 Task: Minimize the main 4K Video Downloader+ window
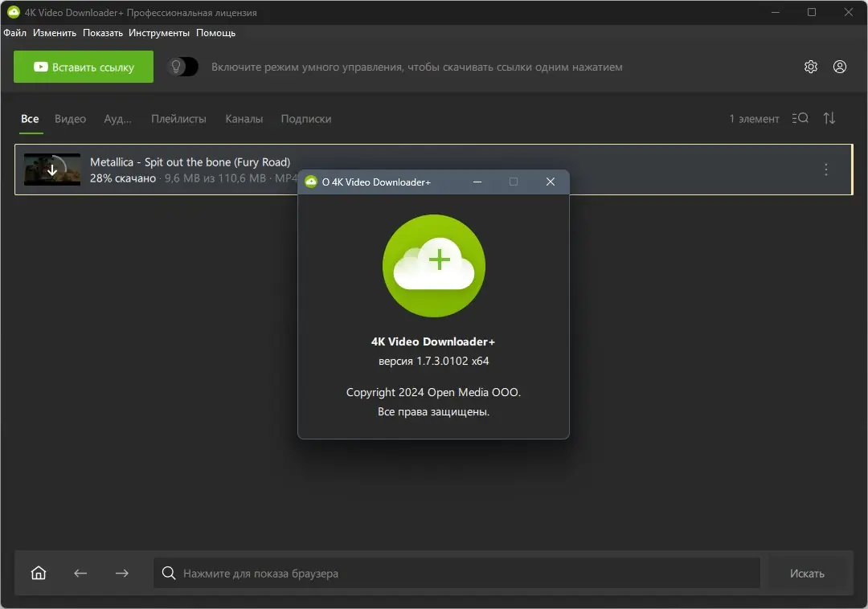click(x=775, y=11)
